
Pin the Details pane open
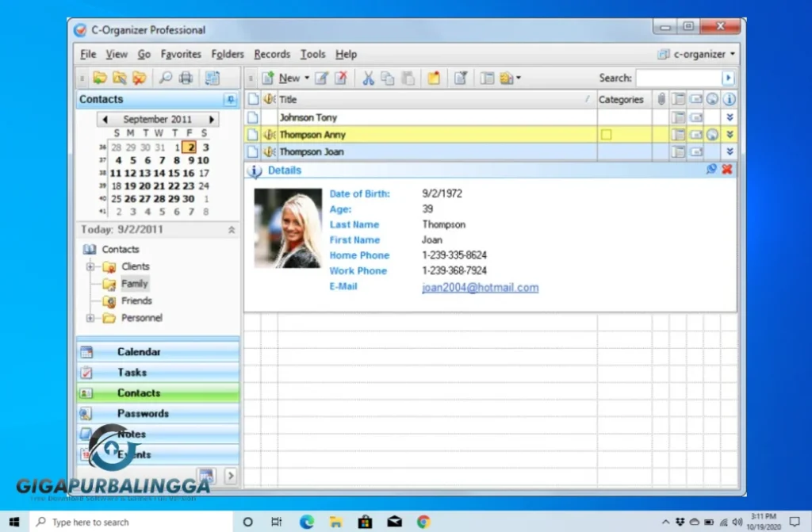(x=711, y=169)
